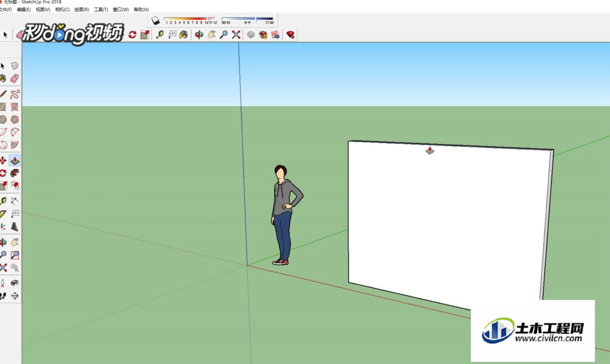Select the Polygon tool
The image size is (610, 364).
(x=15, y=119)
